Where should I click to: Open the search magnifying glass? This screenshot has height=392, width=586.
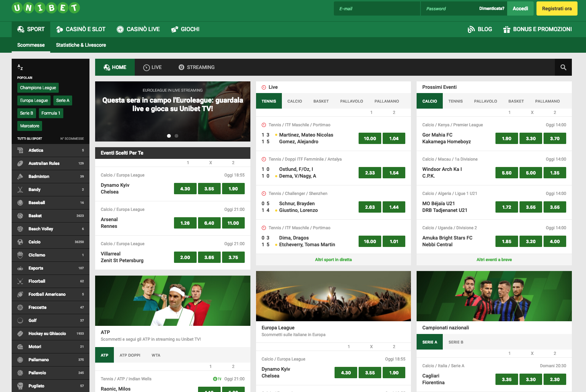click(x=563, y=67)
